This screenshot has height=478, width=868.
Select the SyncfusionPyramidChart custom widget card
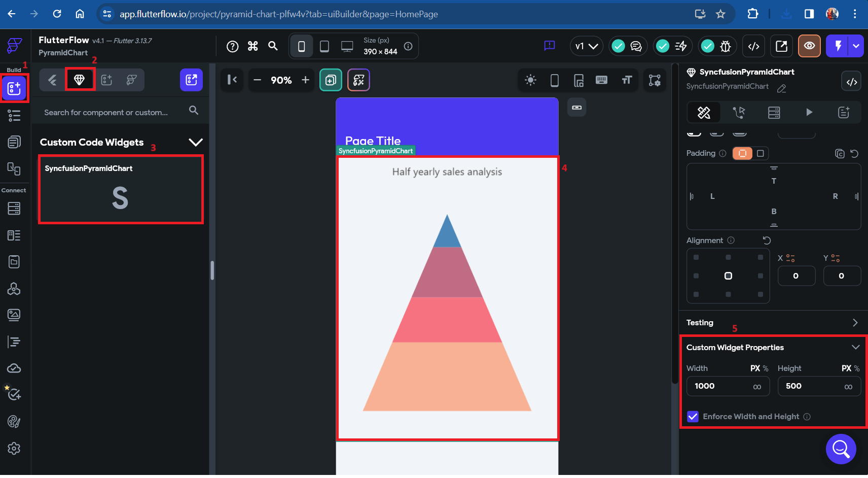click(121, 189)
